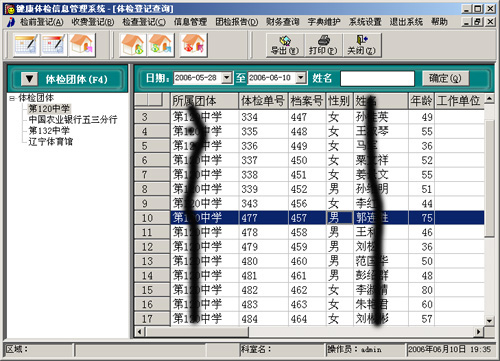Minimize the inner child window
Image resolution: width=500 pixels, height=361 pixels.
(x=467, y=22)
